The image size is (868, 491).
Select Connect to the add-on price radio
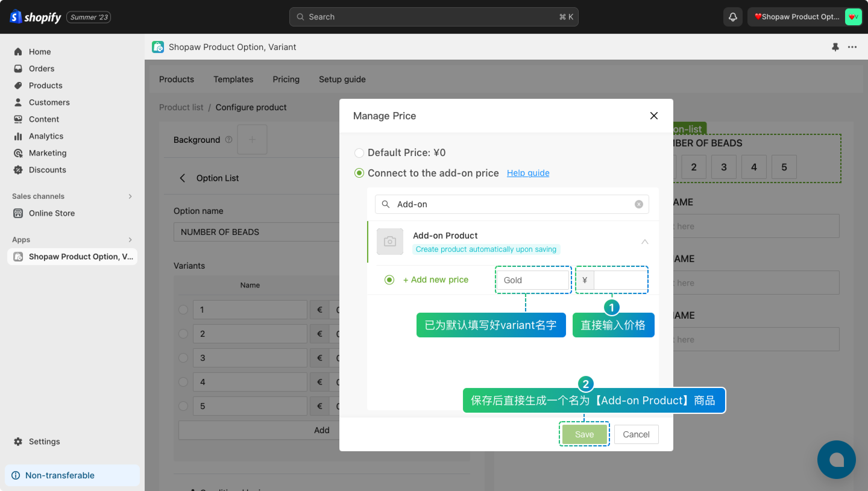point(359,173)
